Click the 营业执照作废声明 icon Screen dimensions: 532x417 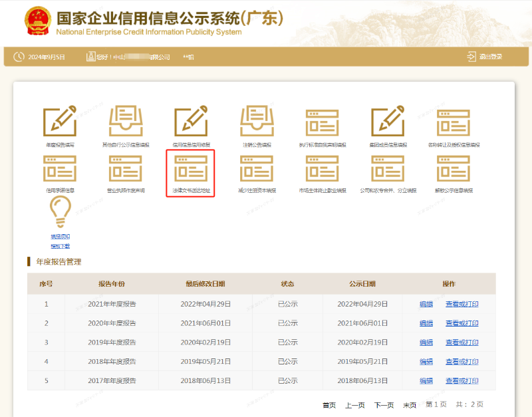124,170
